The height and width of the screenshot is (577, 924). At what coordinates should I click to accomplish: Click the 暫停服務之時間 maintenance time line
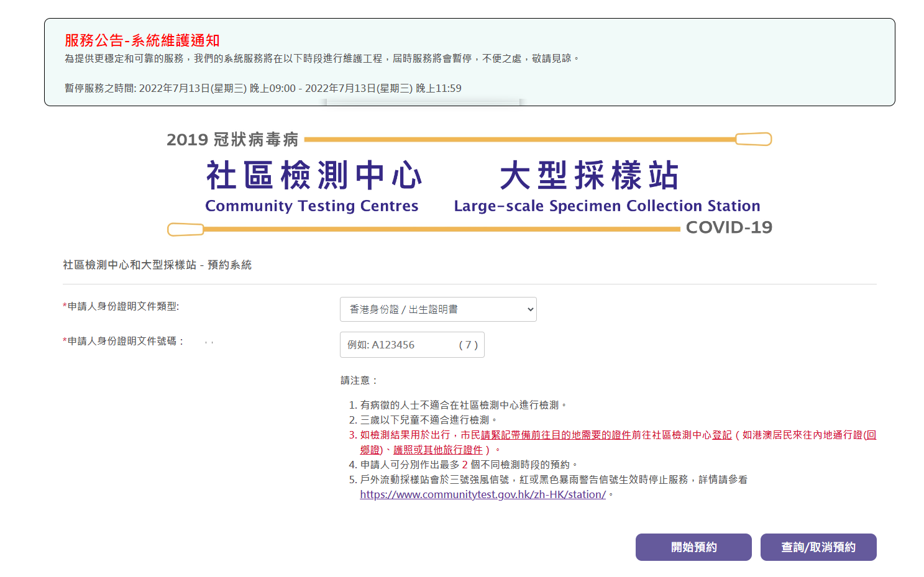point(263,88)
